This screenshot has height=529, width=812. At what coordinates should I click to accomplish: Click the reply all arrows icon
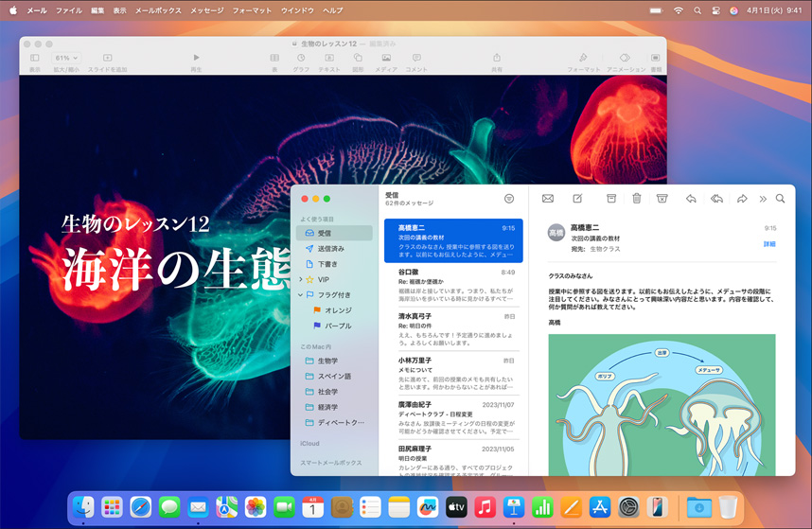[716, 199]
